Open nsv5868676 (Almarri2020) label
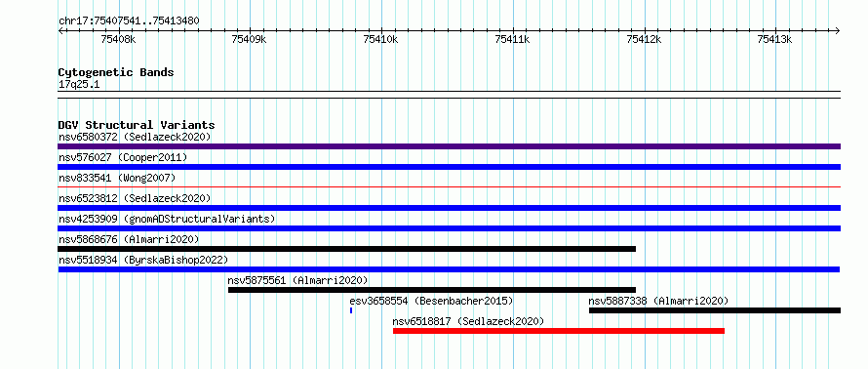 [x=129, y=239]
